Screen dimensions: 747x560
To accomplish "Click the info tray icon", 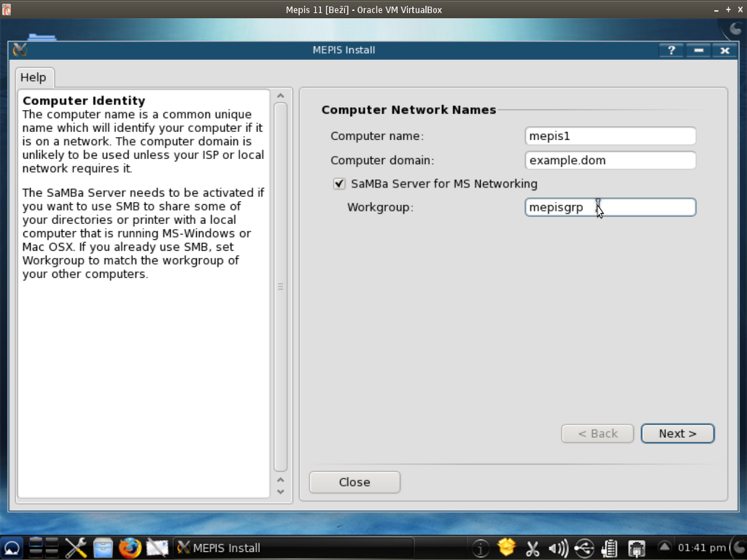I will point(481,548).
